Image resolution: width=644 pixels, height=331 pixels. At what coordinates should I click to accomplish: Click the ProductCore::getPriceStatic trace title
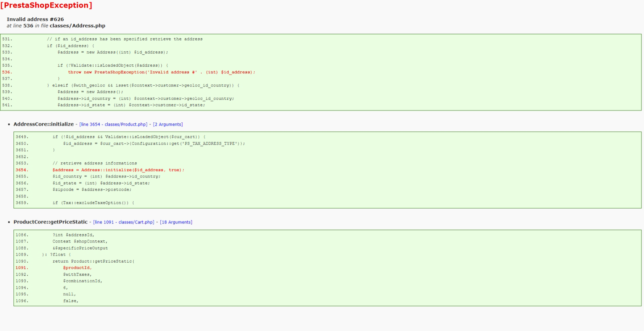click(50, 222)
